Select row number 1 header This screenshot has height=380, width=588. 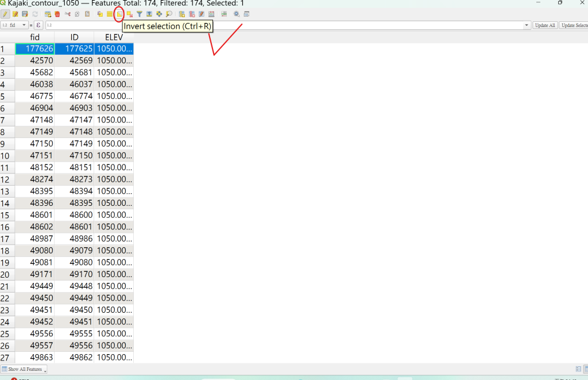click(7, 49)
